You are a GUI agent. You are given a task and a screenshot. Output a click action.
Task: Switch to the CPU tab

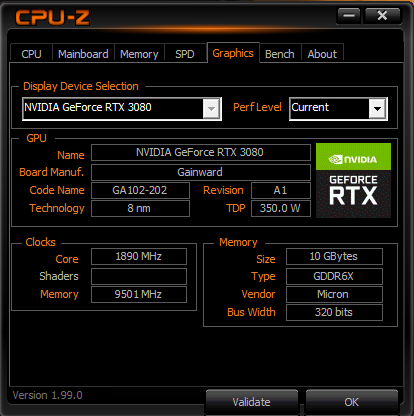coord(31,53)
